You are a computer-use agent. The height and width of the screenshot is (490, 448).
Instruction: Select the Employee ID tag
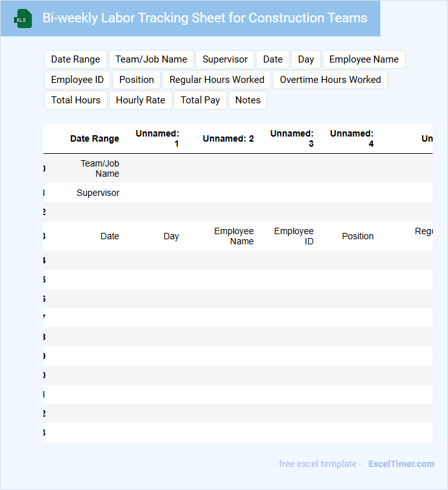click(x=77, y=80)
